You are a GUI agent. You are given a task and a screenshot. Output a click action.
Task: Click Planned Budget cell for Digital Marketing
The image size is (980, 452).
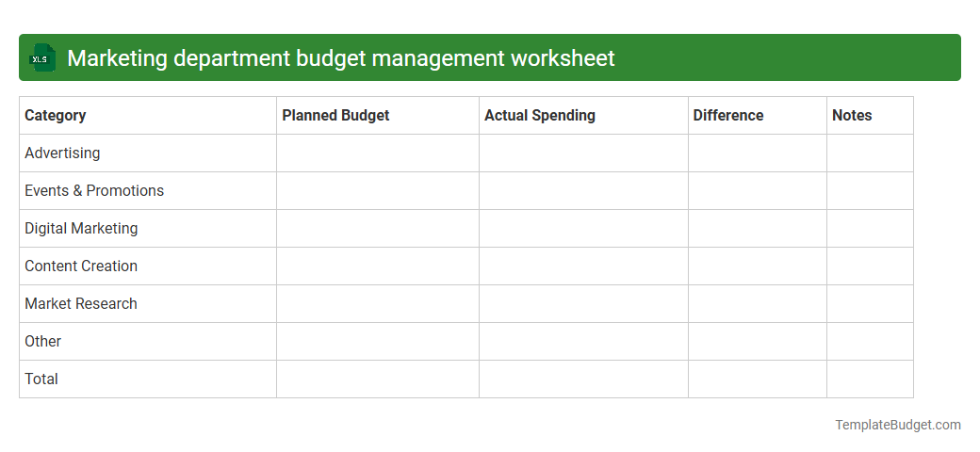point(378,229)
